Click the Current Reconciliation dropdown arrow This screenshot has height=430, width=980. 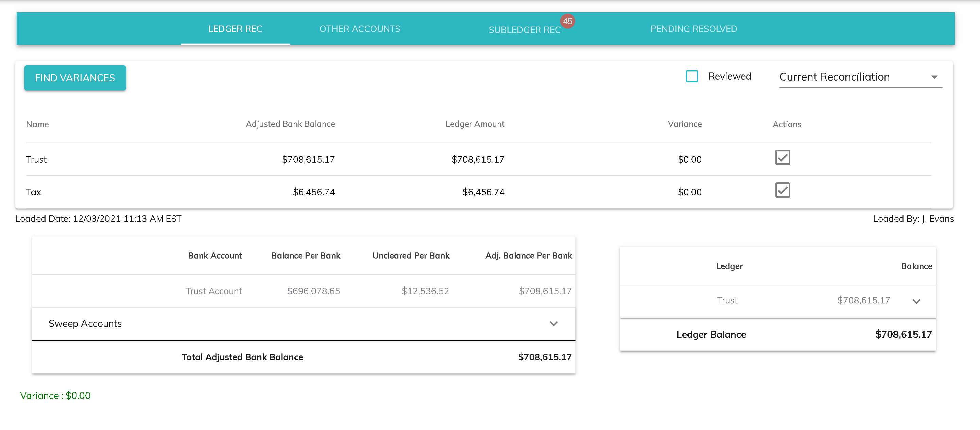[x=934, y=77]
